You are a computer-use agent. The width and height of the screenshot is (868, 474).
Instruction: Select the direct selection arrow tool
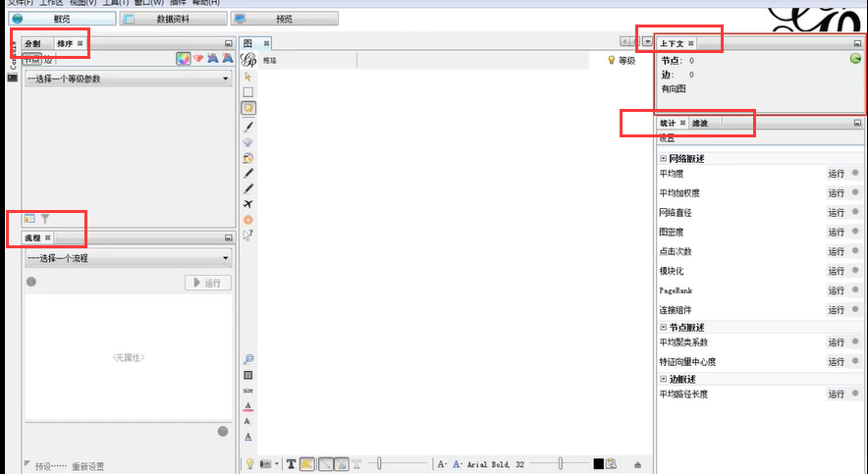tap(248, 77)
